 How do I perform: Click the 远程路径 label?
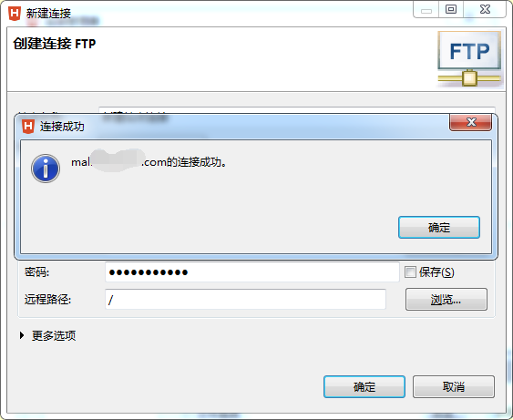tap(47, 300)
